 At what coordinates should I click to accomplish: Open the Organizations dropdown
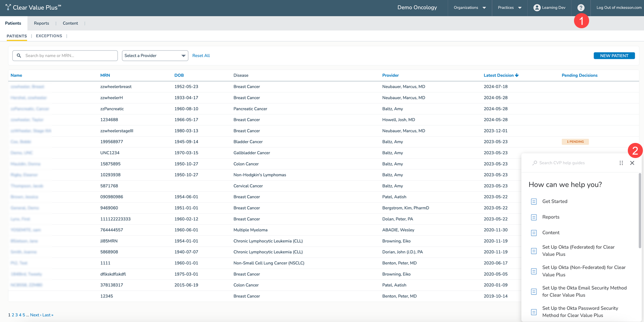pos(469,8)
